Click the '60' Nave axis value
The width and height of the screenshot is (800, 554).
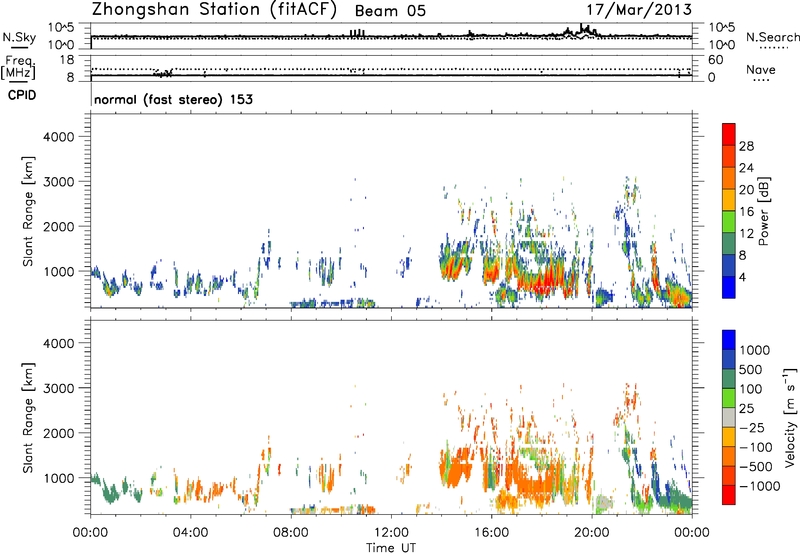[x=715, y=60]
